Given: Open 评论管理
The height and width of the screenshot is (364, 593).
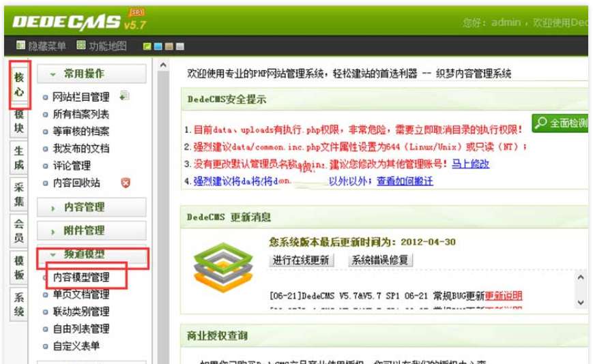Looking at the screenshot, I should 72,166.
